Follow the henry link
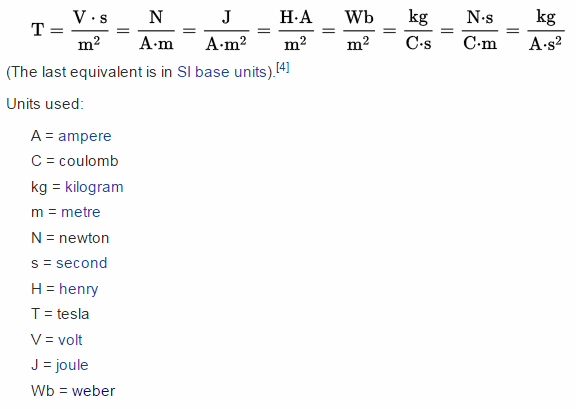Screen dimensions: 576x409 click(79, 289)
